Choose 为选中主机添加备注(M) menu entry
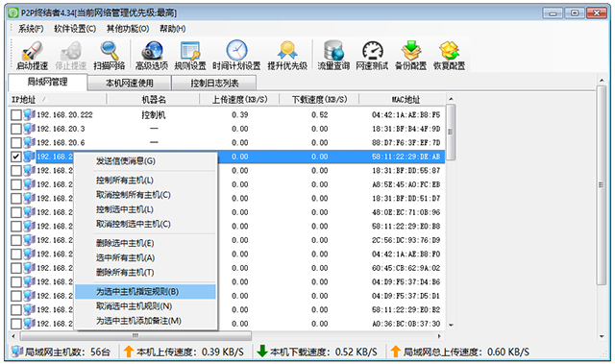Image resolution: width=615 pixels, height=364 pixels. point(145,321)
